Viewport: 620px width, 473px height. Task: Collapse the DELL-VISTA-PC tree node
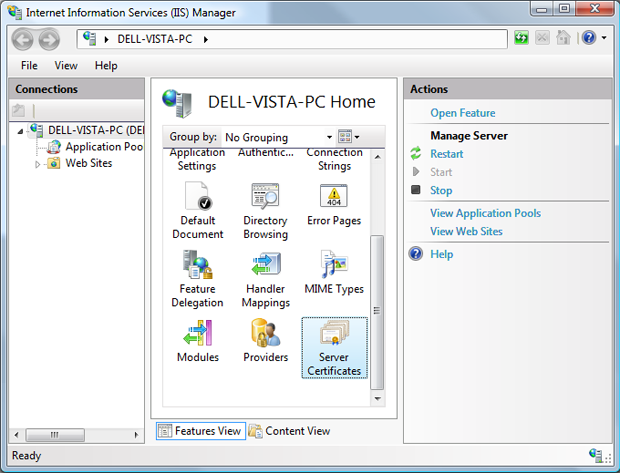(21, 130)
